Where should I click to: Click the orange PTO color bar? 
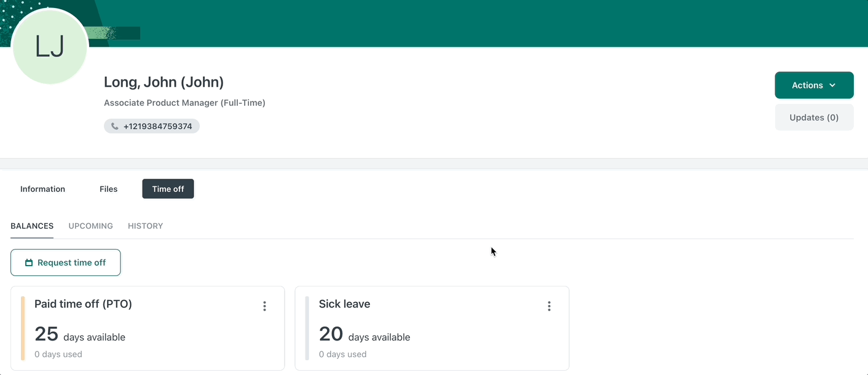23,328
